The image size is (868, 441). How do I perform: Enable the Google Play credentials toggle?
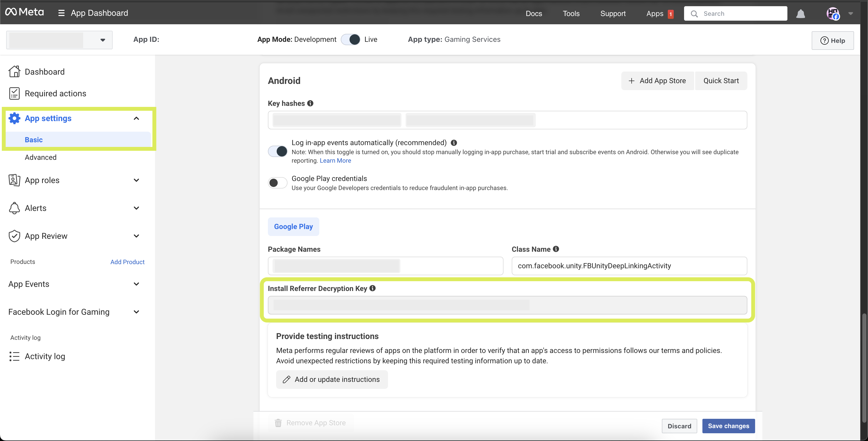click(278, 183)
